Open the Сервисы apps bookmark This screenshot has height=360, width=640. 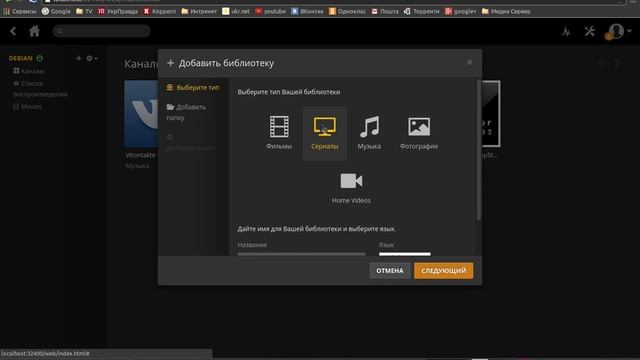(x=20, y=11)
